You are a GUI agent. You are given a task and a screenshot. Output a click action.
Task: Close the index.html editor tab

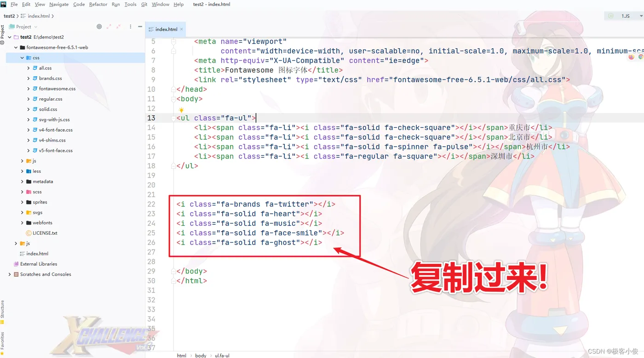[182, 29]
